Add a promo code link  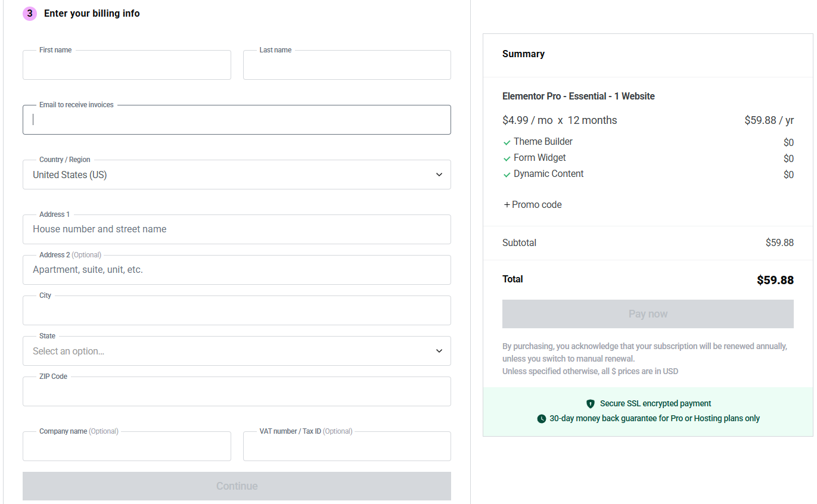click(x=533, y=204)
